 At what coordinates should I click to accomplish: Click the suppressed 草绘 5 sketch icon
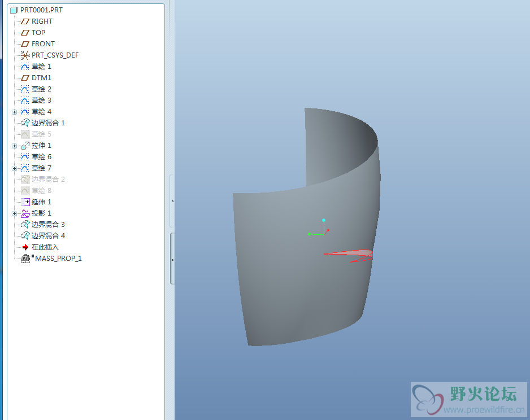pos(25,134)
